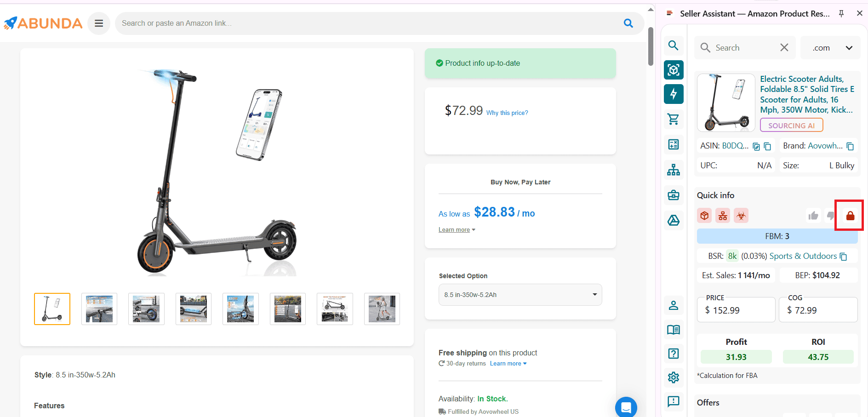Open the shopping cart panel
Image resolution: width=868 pixels, height=417 pixels.
coord(673,119)
